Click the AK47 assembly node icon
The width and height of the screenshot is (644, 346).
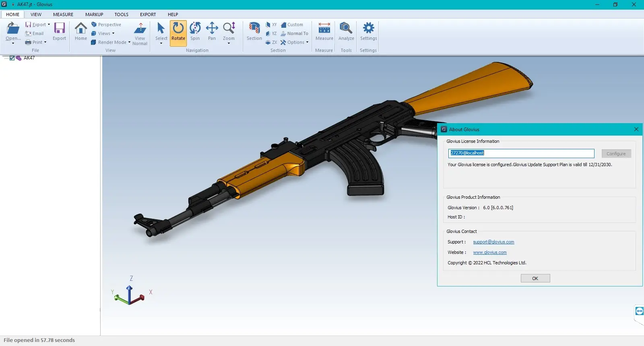point(19,58)
